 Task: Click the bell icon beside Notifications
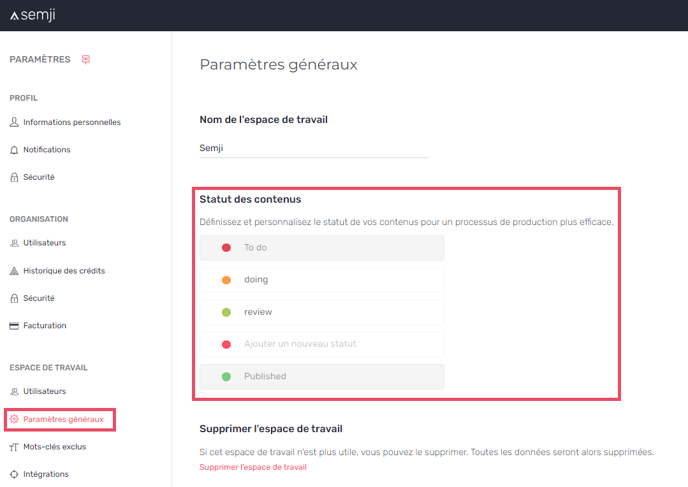coord(14,150)
